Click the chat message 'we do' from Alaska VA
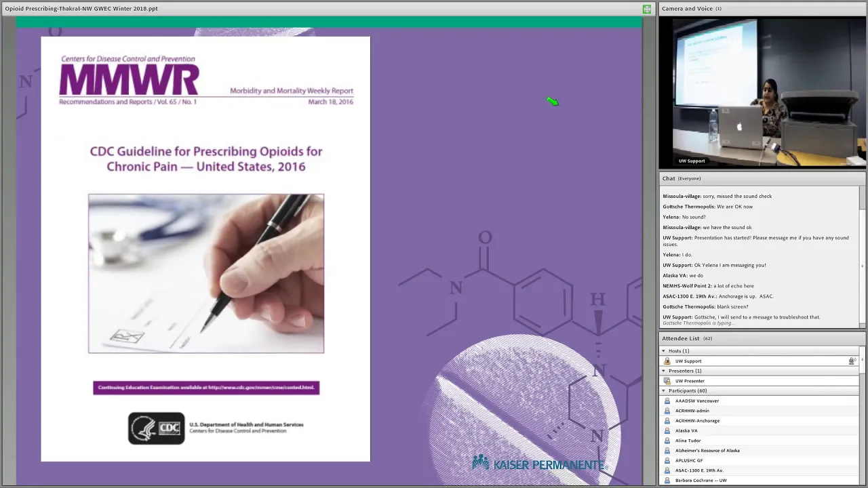The height and width of the screenshot is (488, 868). (x=696, y=276)
